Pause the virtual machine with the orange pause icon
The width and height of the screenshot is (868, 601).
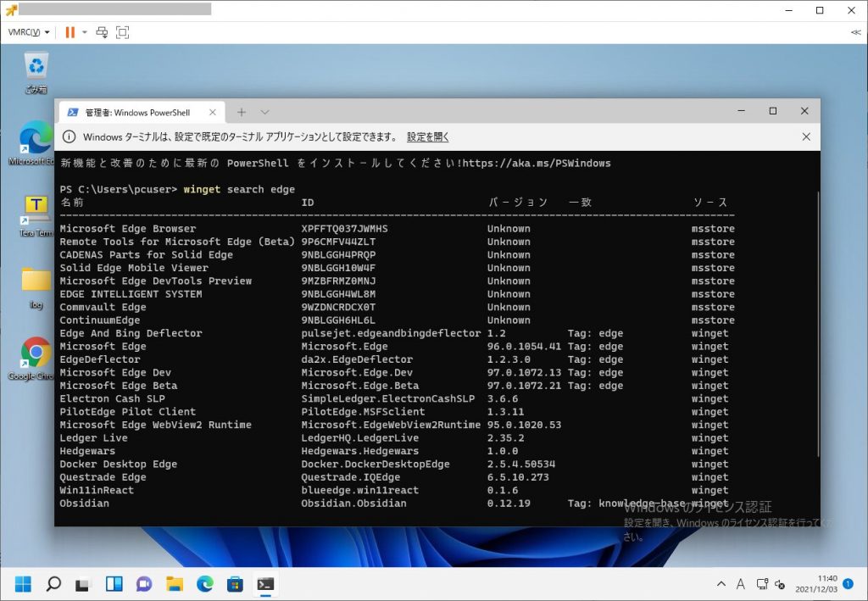pyautogui.click(x=70, y=33)
